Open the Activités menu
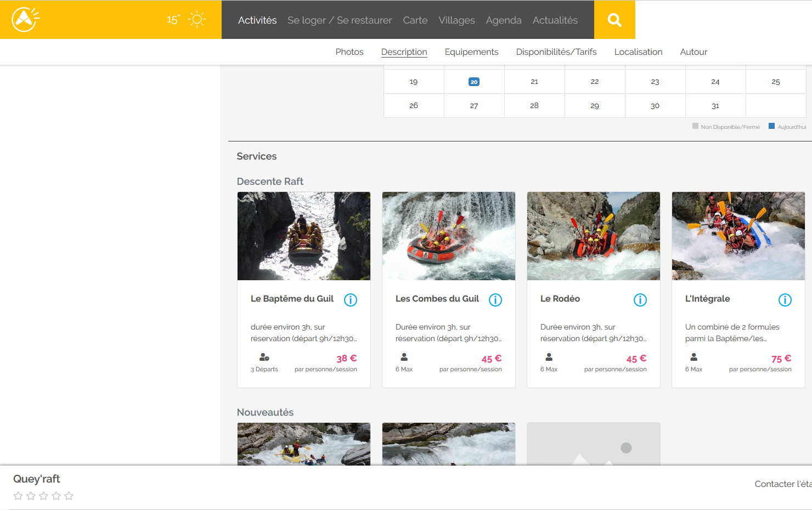 (x=257, y=20)
